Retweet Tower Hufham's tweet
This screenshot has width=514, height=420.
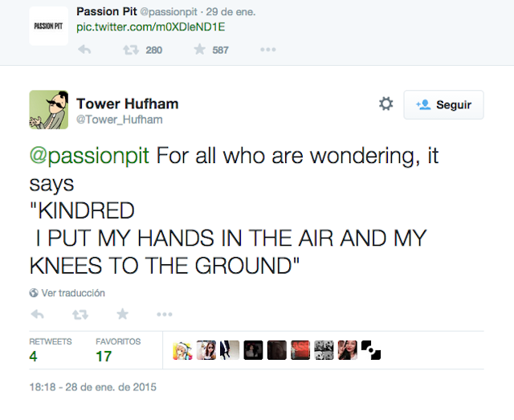click(x=80, y=314)
